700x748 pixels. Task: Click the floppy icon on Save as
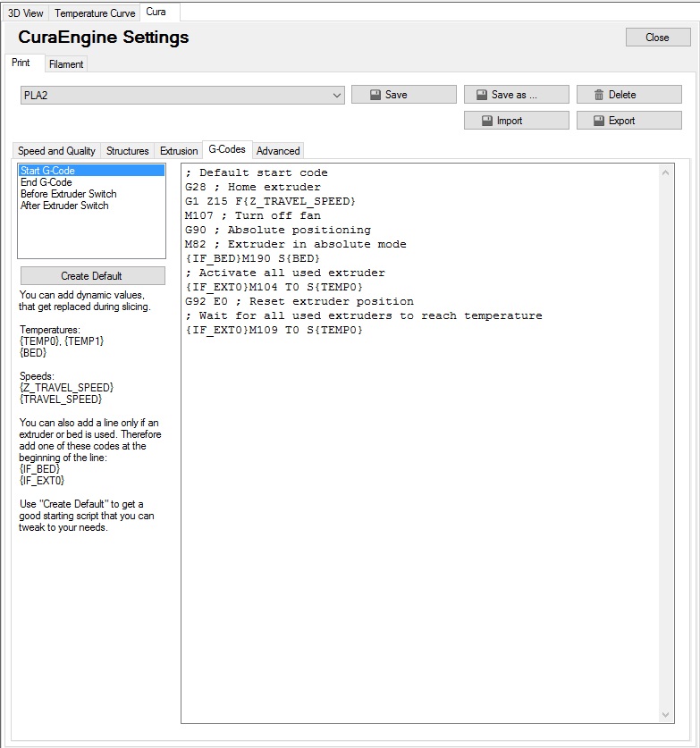pos(482,95)
